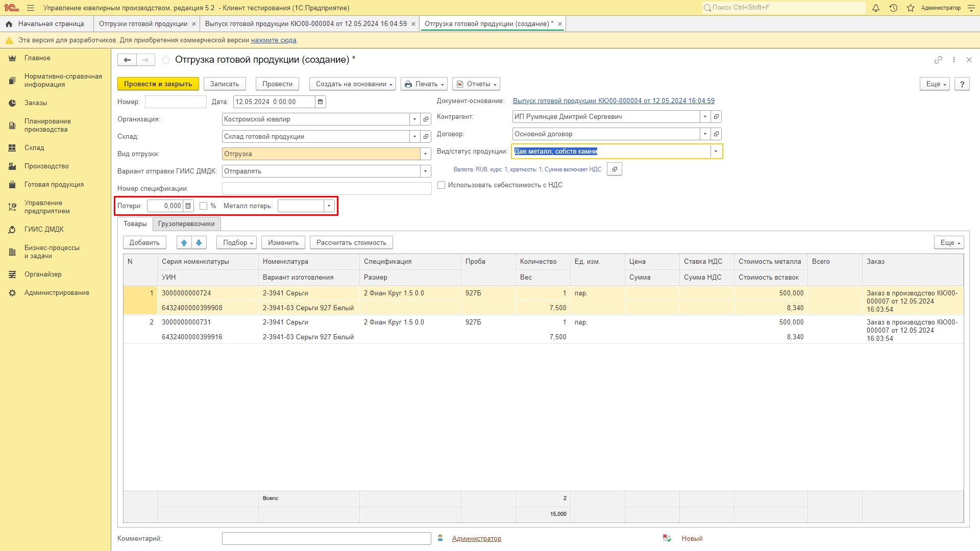
Task: Enable Использовать себестоимость с НДС
Action: [x=442, y=185]
